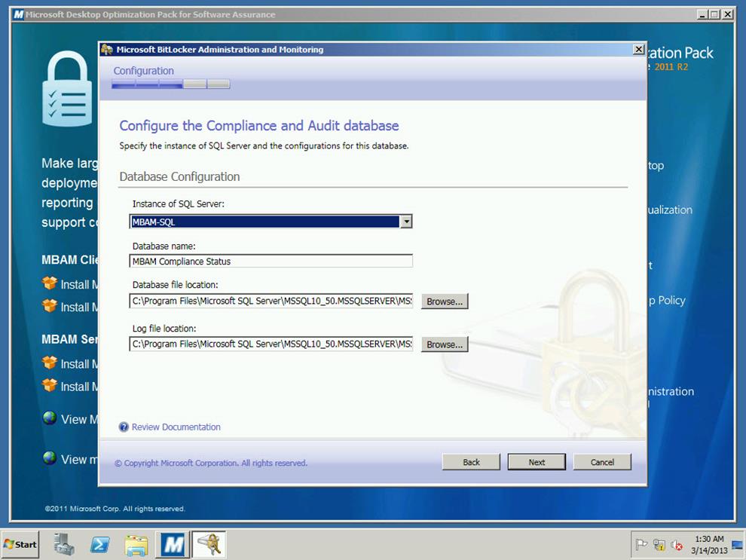The width and height of the screenshot is (746, 560).
Task: Click the Log file location path field
Action: (271, 344)
